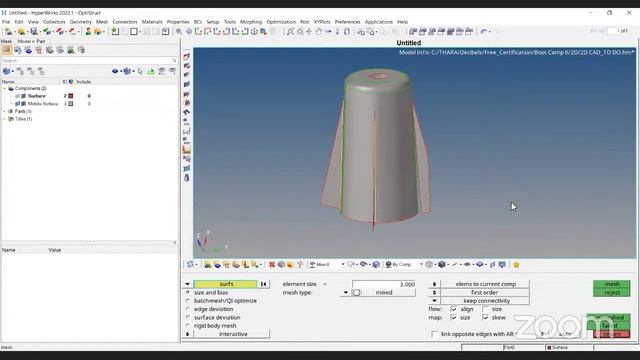Uncheck the flow align checkbox
This screenshot has width=640, height=360.
pos(453,309)
